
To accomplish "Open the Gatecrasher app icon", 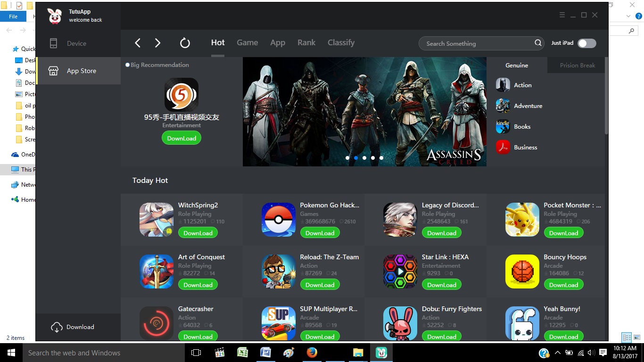I will click(x=157, y=323).
